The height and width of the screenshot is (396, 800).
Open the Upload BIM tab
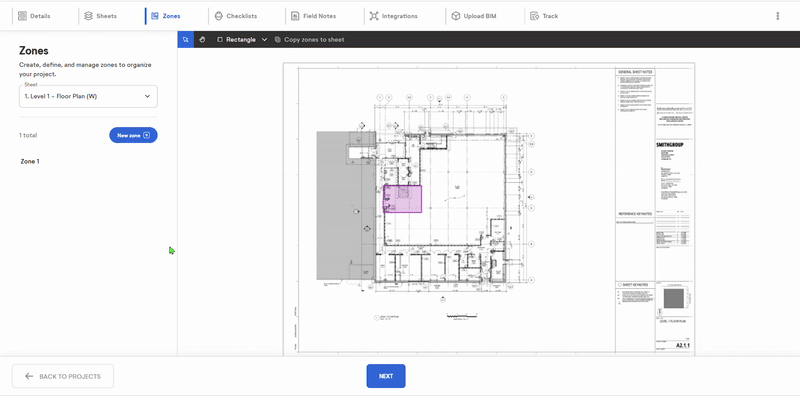(x=474, y=16)
